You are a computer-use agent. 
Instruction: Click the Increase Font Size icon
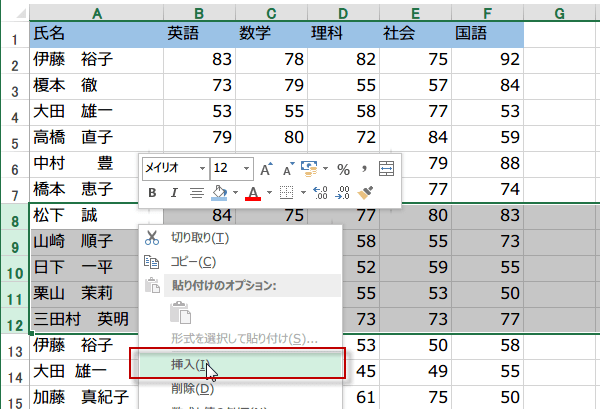coord(266,169)
